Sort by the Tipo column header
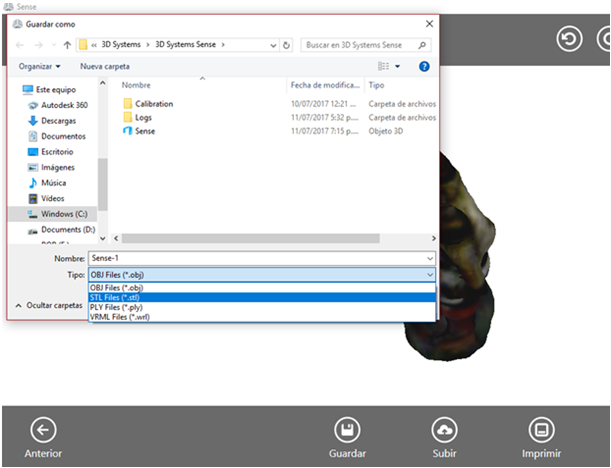The height and width of the screenshot is (468, 611). point(376,85)
